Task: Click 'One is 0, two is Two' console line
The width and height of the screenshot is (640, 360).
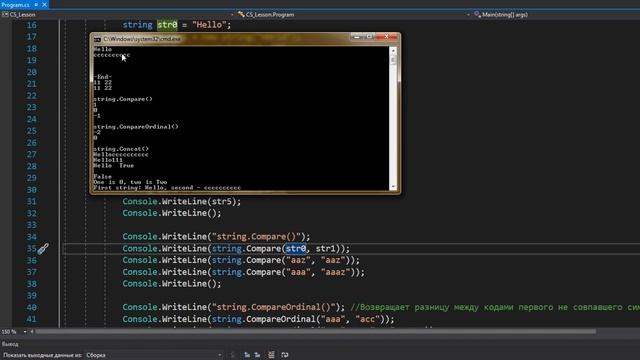Action: pos(130,182)
